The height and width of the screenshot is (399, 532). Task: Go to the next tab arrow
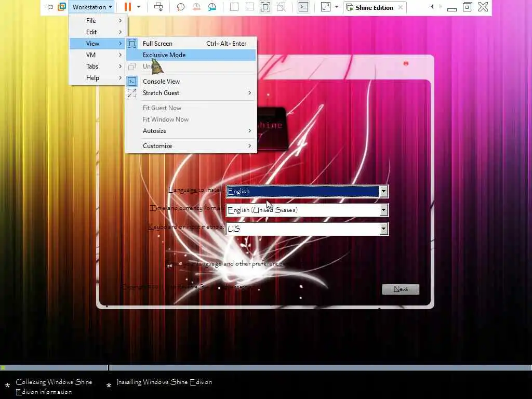441,7
